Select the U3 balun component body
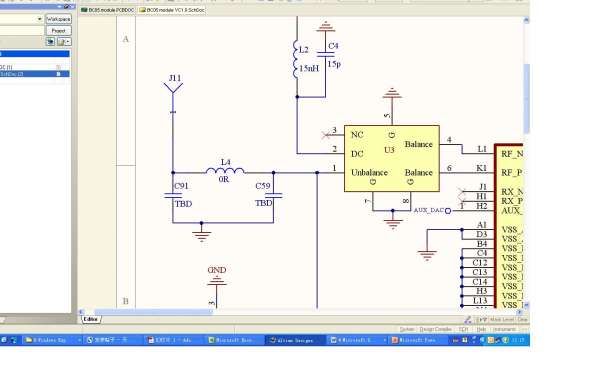The width and height of the screenshot is (600, 375). click(x=392, y=158)
